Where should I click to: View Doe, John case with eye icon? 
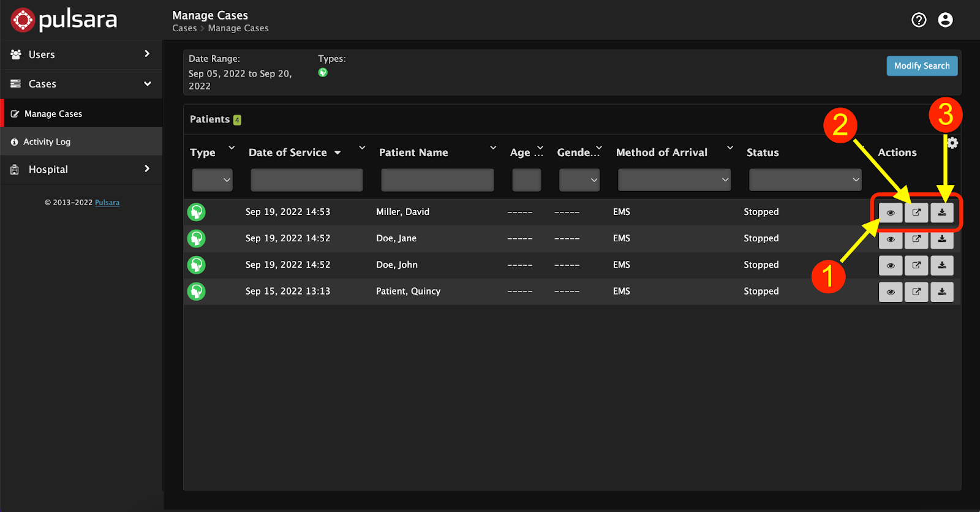[x=891, y=265]
